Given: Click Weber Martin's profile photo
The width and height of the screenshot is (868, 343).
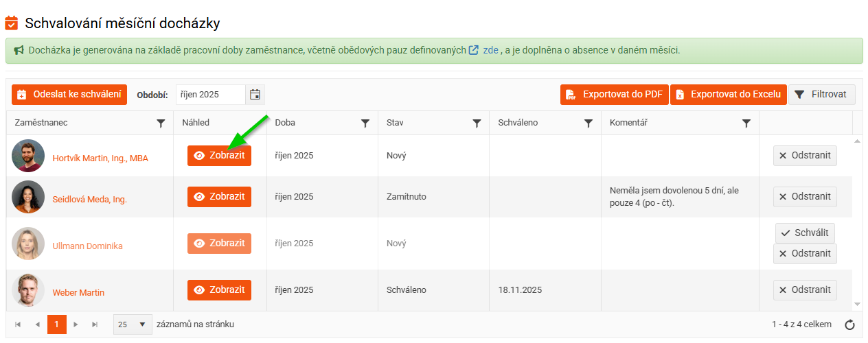Looking at the screenshot, I should tap(28, 291).
